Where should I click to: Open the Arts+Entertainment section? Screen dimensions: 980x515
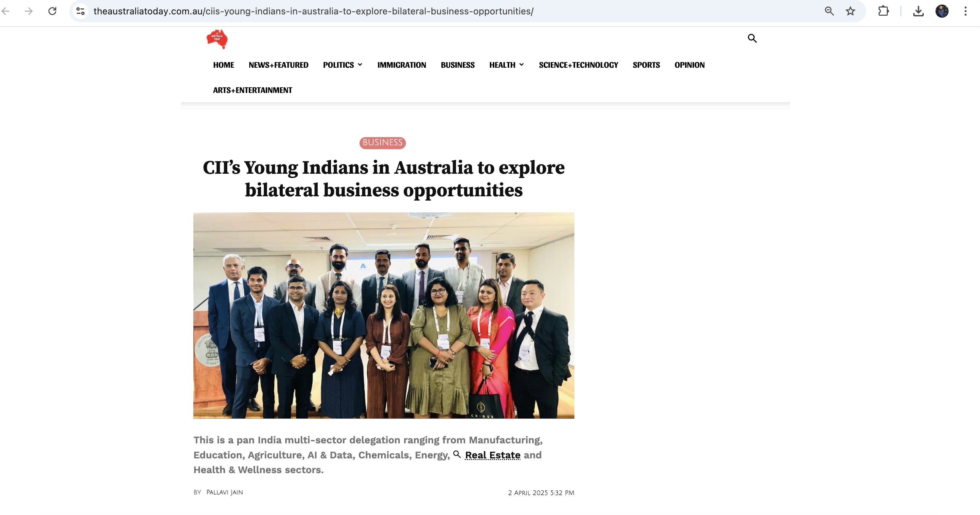coord(252,90)
